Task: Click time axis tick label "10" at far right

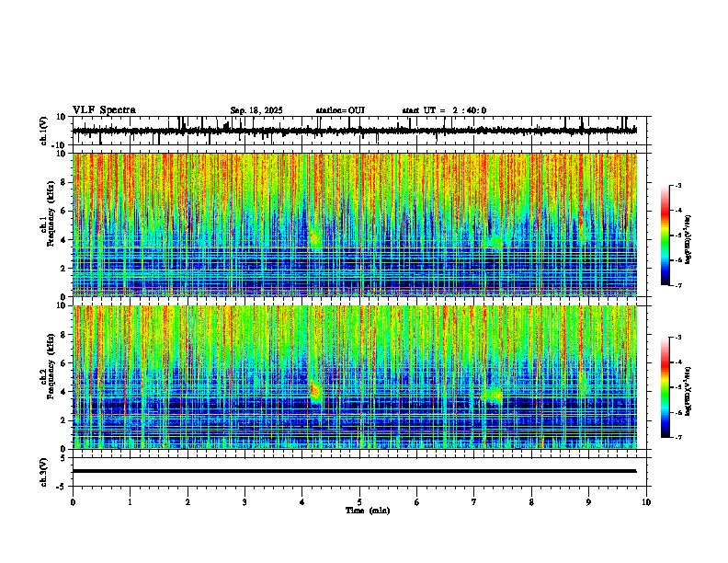Action: [x=646, y=502]
